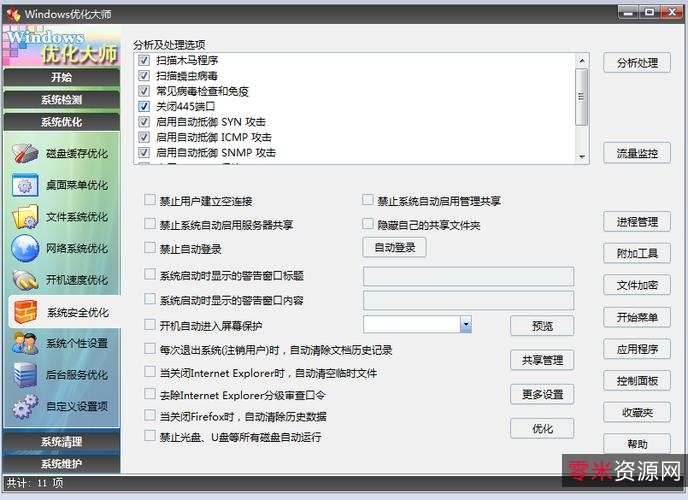This screenshot has width=688, height=500.
Task: Uncheck 扫描蠕虫病毒 option
Action: pos(144,75)
